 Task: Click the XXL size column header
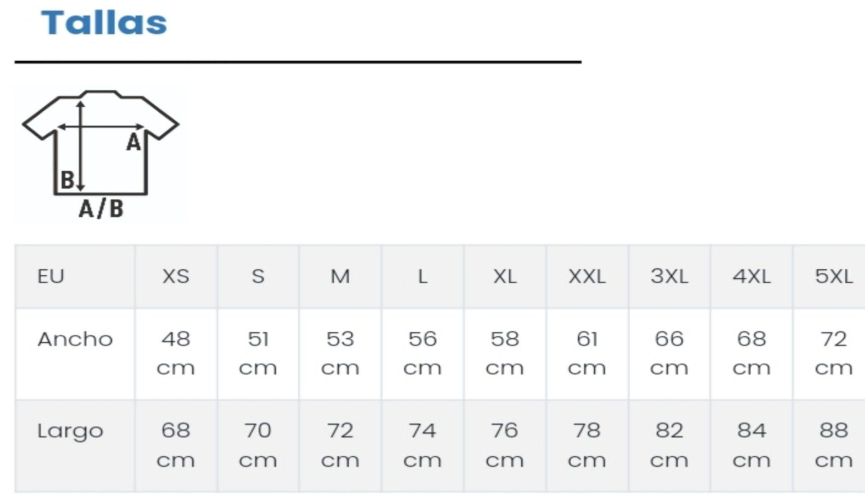[587, 276]
